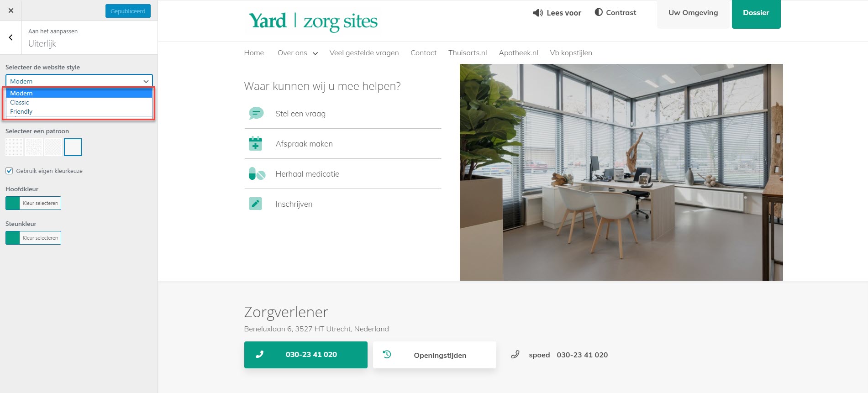868x393 pixels.
Task: Expand the Over ons menu chevron
Action: (315, 53)
